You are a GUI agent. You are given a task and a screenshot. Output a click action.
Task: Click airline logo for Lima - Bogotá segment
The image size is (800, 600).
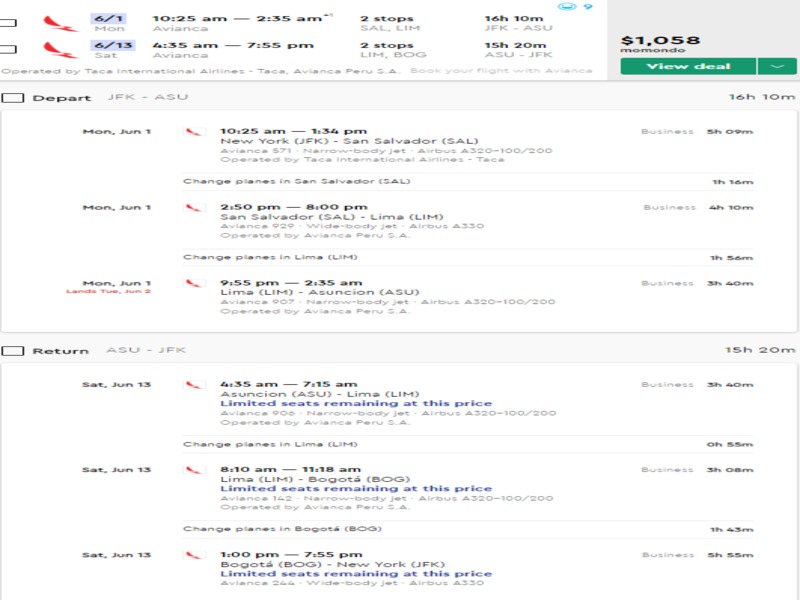[194, 470]
